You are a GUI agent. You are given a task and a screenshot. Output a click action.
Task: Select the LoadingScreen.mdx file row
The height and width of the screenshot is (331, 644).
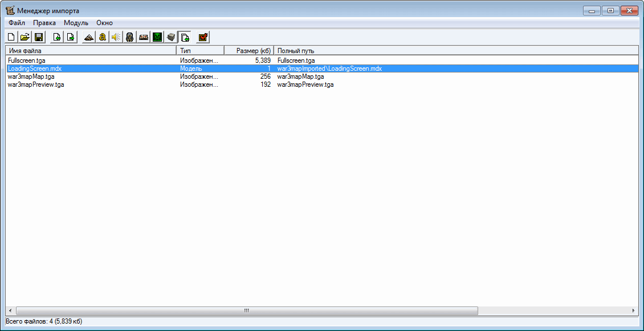tap(322, 68)
